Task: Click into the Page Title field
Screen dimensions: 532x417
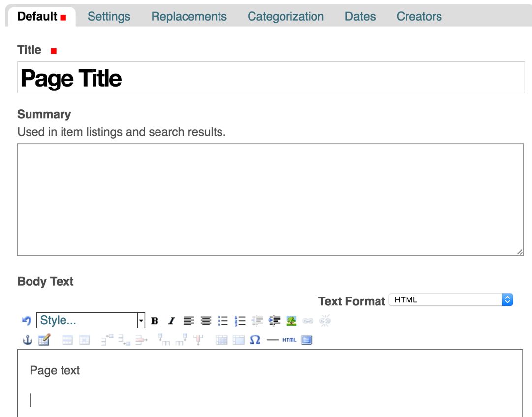Action: 271,78
